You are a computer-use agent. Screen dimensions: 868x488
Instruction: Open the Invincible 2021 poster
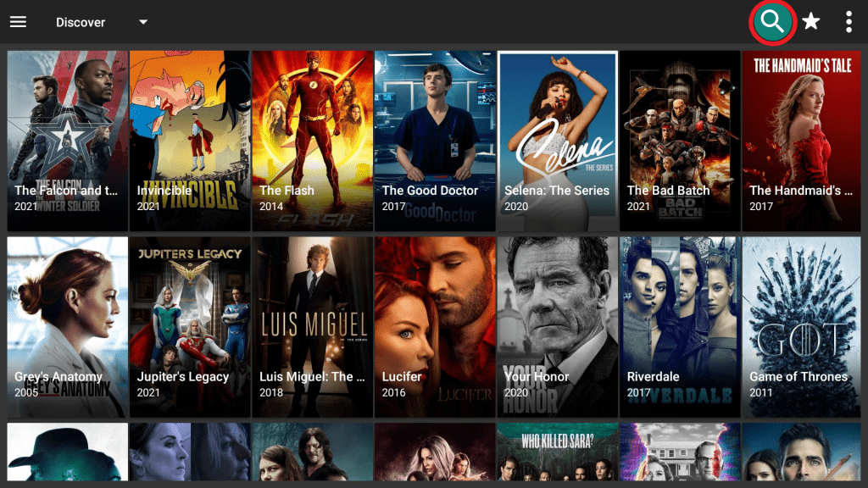pyautogui.click(x=190, y=141)
